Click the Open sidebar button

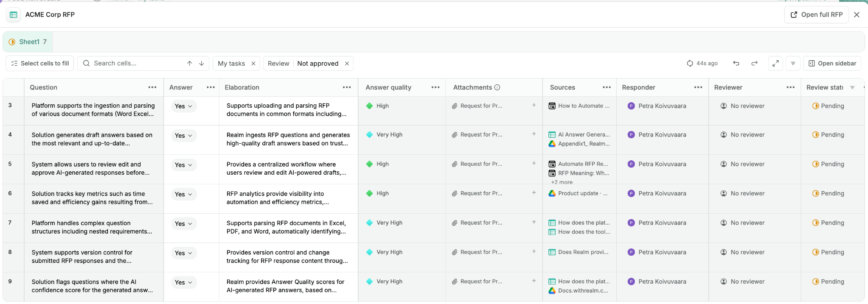[832, 63]
